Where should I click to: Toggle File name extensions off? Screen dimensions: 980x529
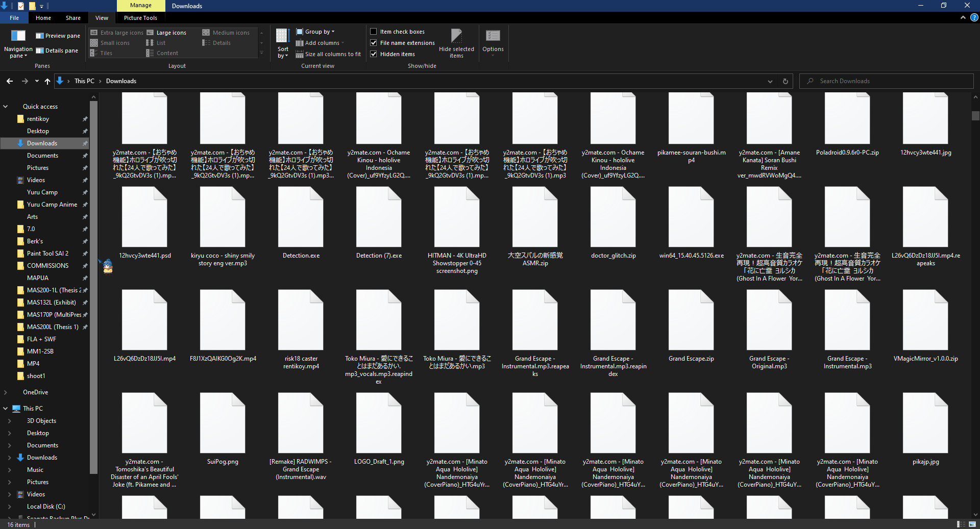(374, 43)
